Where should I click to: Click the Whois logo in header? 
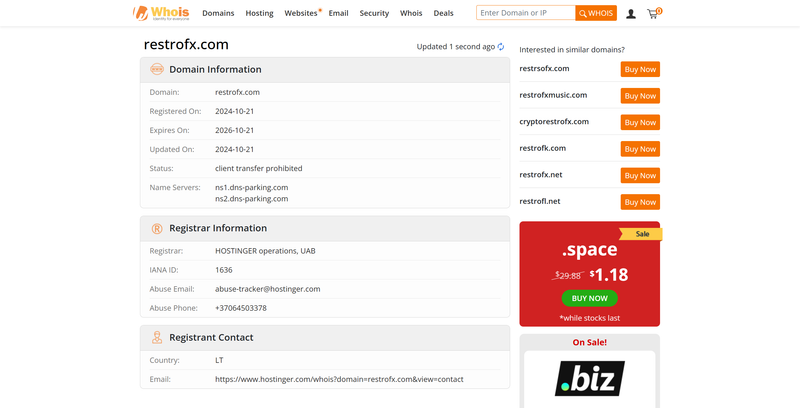[x=161, y=13]
